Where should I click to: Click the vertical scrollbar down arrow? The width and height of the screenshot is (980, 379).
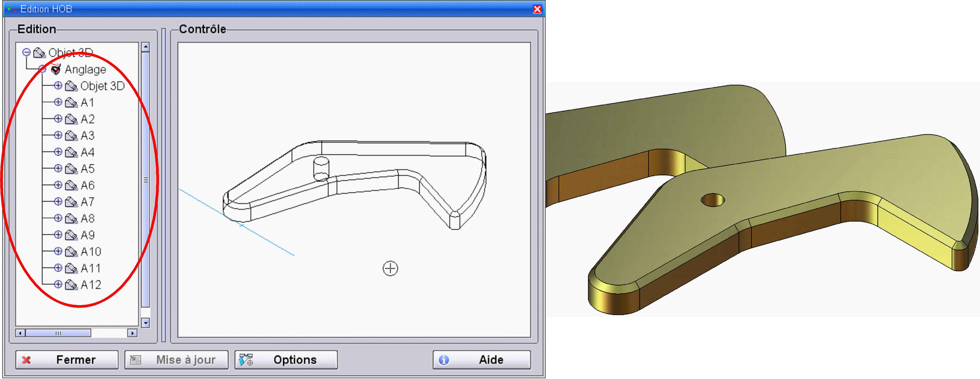coord(145,323)
